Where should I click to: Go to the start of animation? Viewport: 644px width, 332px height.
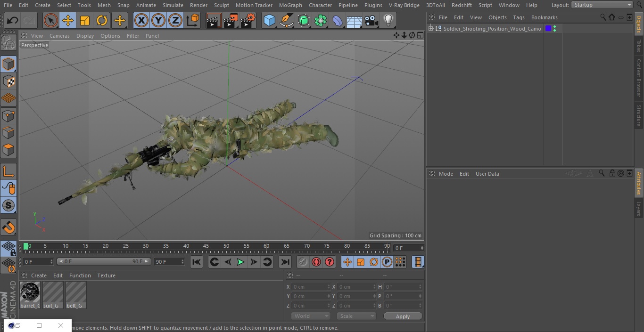pos(197,262)
